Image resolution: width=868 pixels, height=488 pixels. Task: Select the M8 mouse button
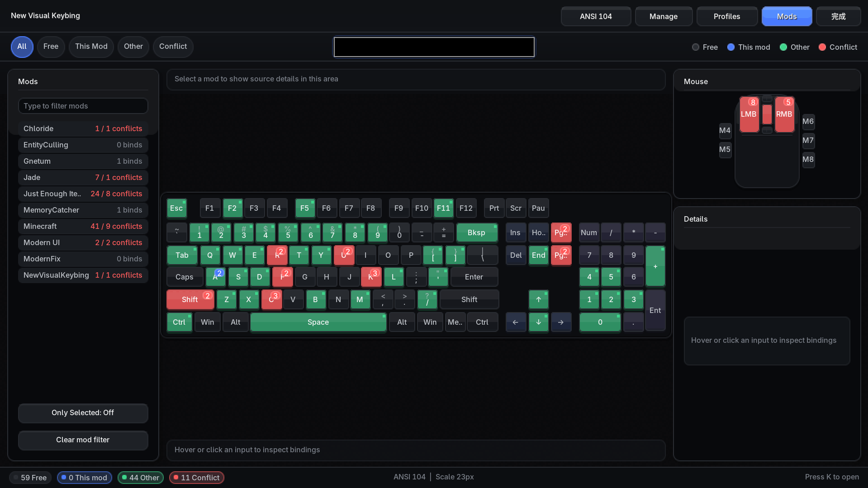(808, 160)
